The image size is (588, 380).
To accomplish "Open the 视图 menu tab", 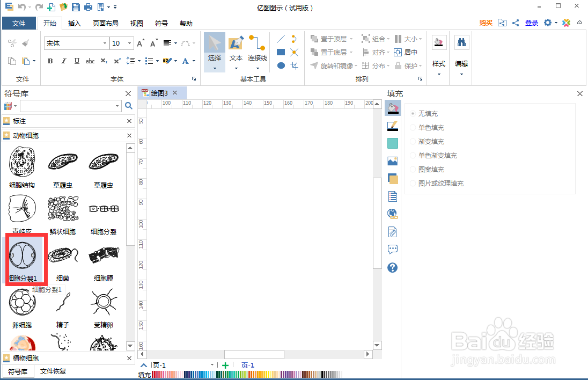I will click(136, 23).
